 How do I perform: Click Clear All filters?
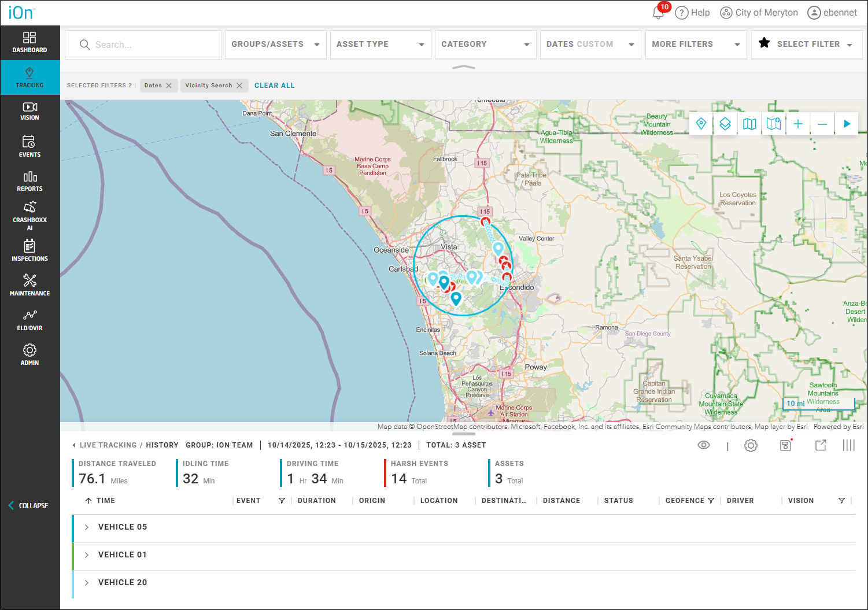[x=275, y=86]
